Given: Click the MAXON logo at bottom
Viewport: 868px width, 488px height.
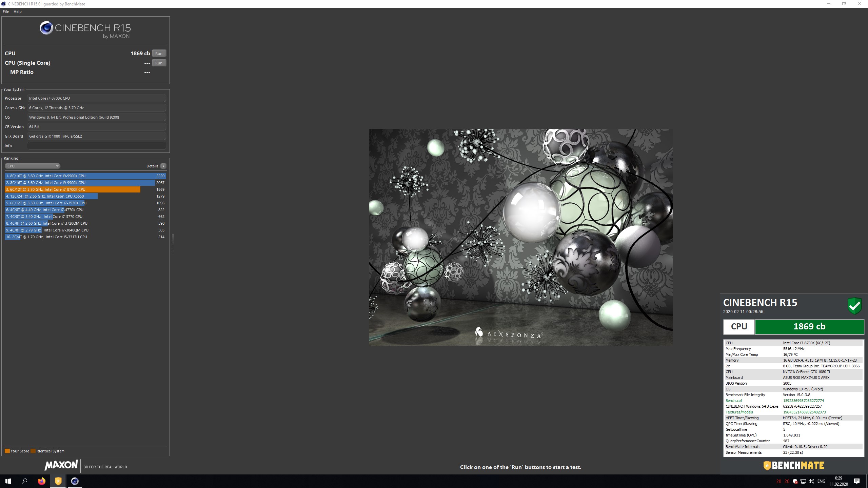Looking at the screenshot, I should (x=61, y=465).
